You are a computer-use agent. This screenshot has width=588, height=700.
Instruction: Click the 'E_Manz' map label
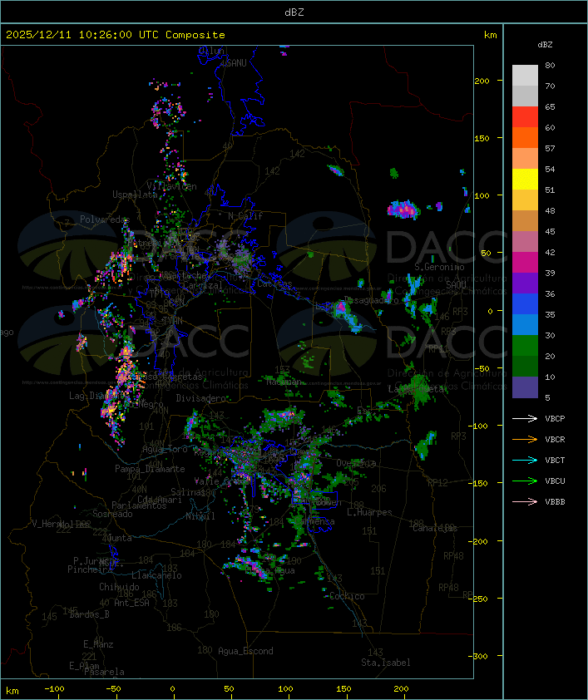tap(98, 644)
